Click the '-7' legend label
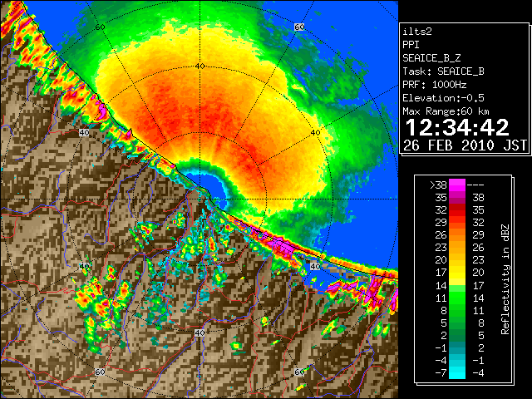The height and width of the screenshot is (399, 532). 441,373
